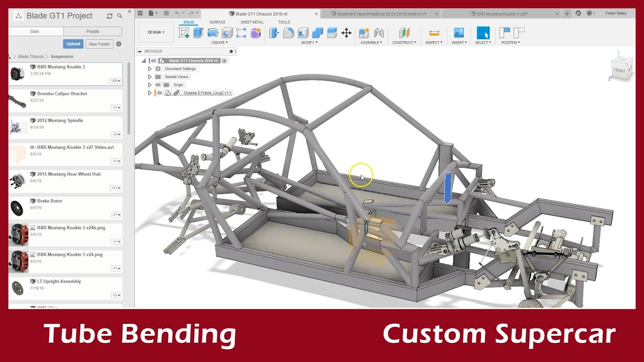This screenshot has height=362, width=644.
Task: Open the CREATE dropdown menu
Action: [219, 43]
